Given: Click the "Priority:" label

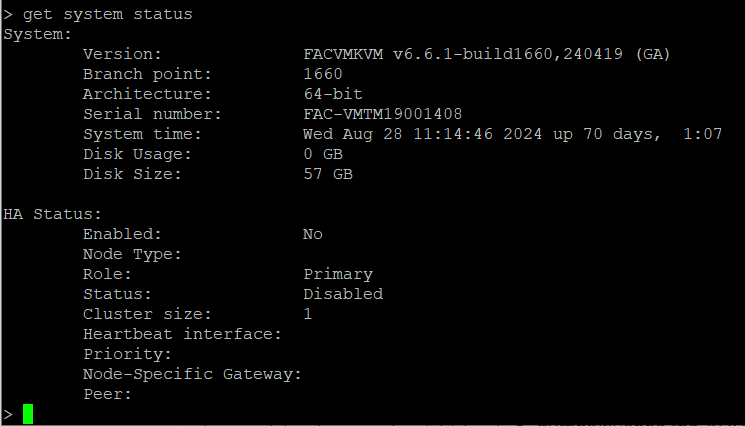Looking at the screenshot, I should 127,354.
